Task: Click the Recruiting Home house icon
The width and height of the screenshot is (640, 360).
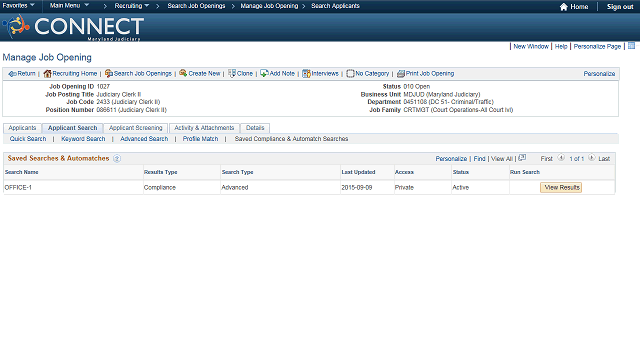Action: point(47,73)
